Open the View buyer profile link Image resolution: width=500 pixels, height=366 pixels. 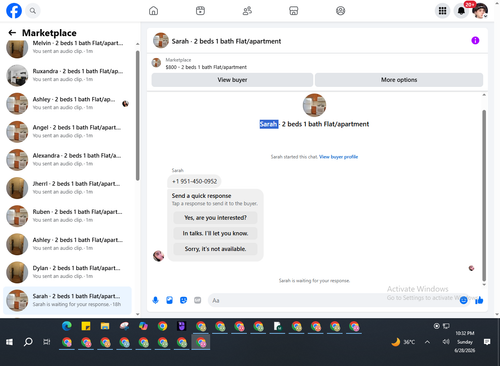(x=338, y=157)
